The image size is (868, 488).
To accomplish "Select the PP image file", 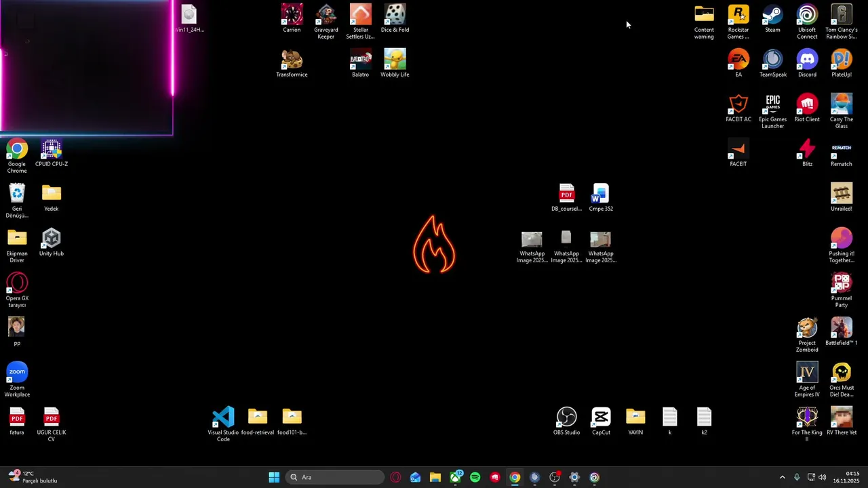I will coord(17,331).
